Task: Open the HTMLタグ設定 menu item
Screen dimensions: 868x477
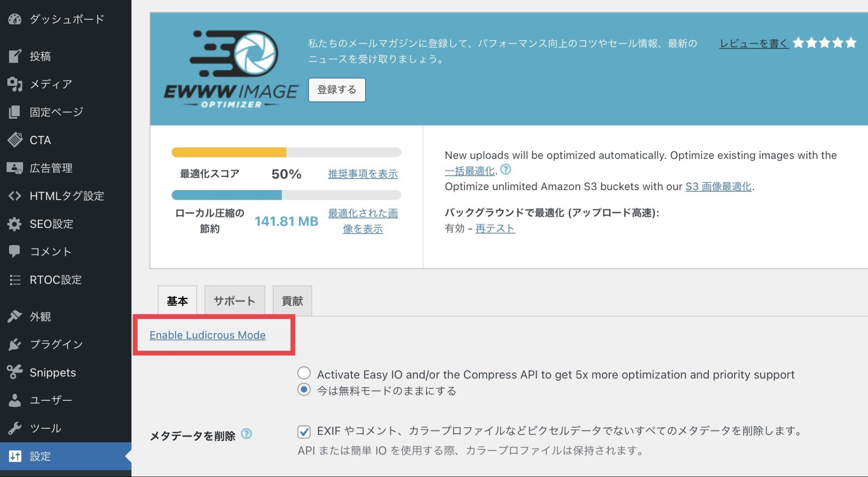Action: (66, 196)
